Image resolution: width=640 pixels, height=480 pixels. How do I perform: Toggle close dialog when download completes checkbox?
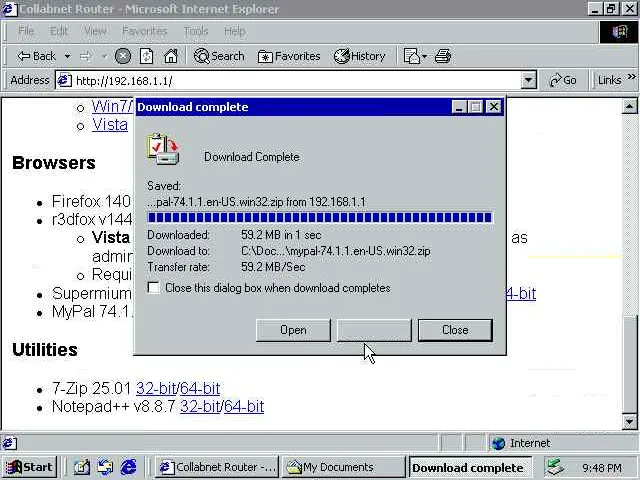pos(153,288)
